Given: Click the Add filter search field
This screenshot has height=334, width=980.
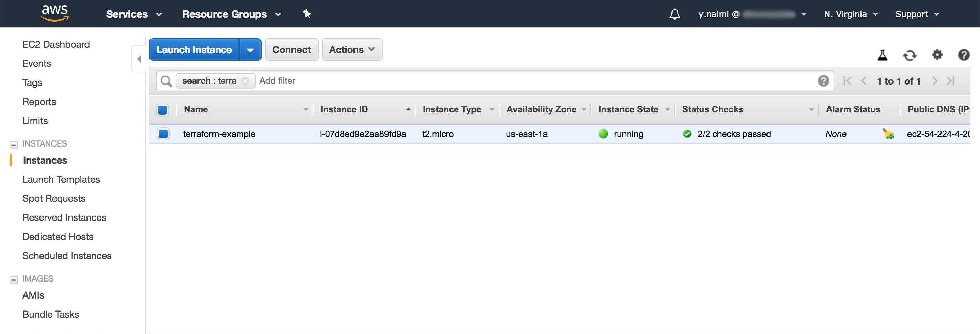Looking at the screenshot, I should (536, 81).
